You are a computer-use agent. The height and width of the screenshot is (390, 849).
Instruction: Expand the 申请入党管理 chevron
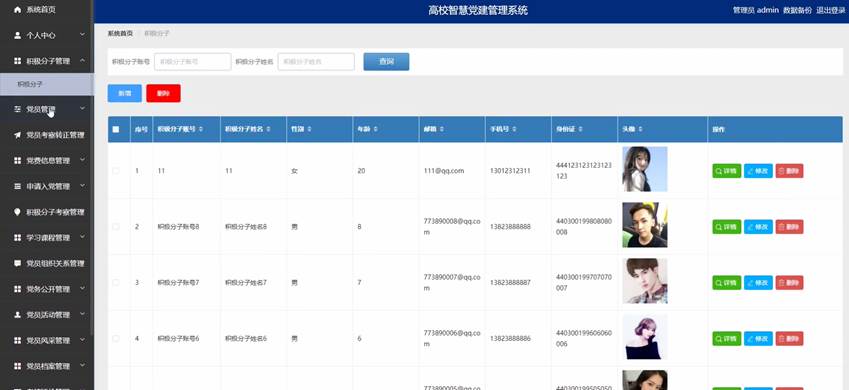[x=82, y=186]
